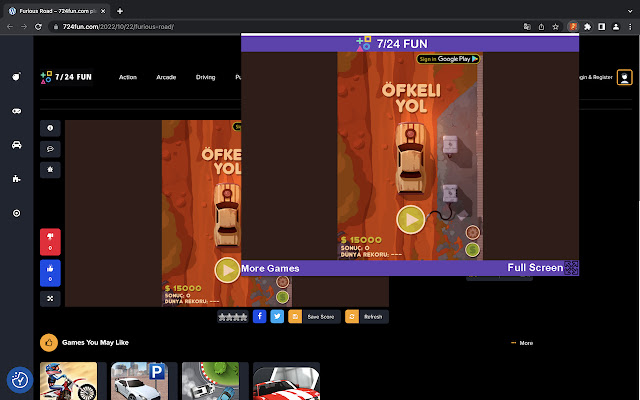Open the Action menu item
The image size is (640, 400).
tap(128, 77)
